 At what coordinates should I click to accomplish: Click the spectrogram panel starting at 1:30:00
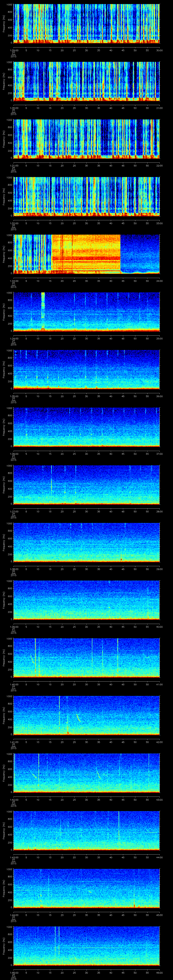tap(86, 81)
